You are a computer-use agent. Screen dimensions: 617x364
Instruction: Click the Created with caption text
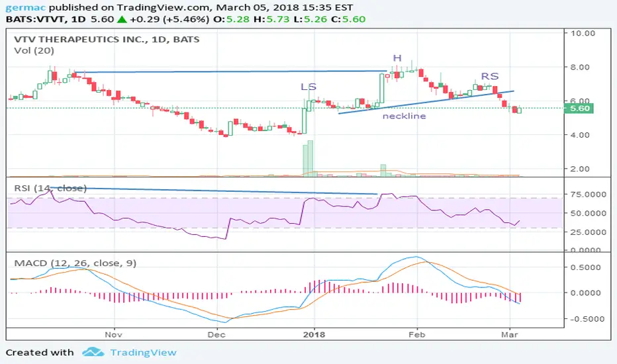[x=40, y=353]
